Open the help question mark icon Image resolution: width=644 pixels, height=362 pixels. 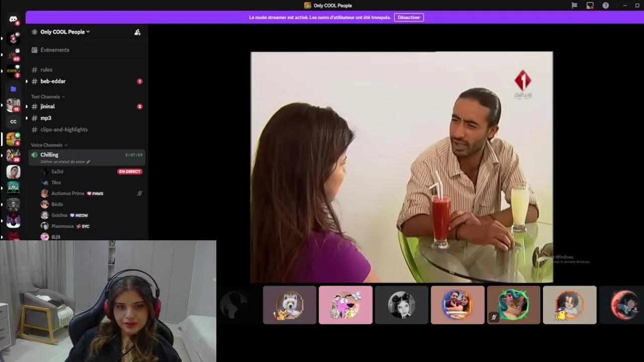[x=606, y=6]
